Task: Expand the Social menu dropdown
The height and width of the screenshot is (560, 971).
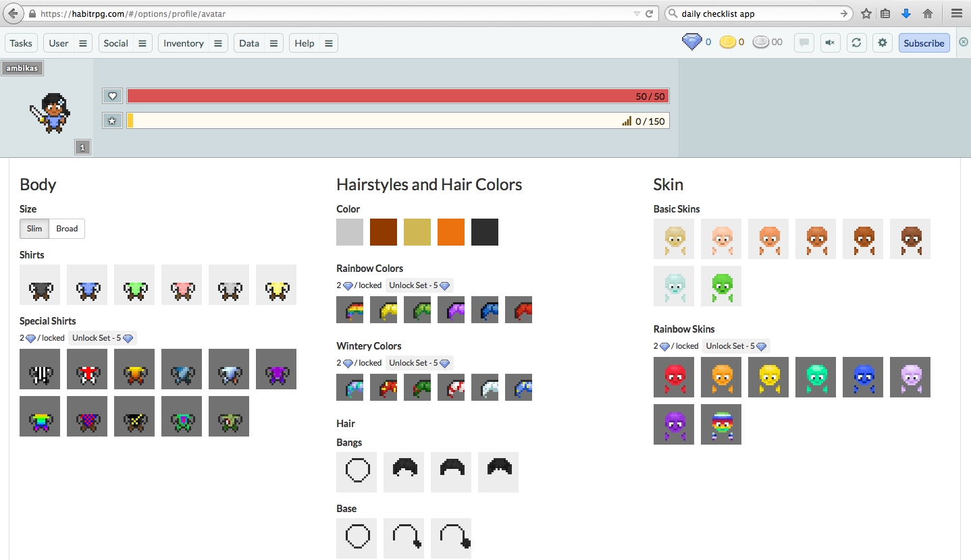Action: (x=142, y=43)
